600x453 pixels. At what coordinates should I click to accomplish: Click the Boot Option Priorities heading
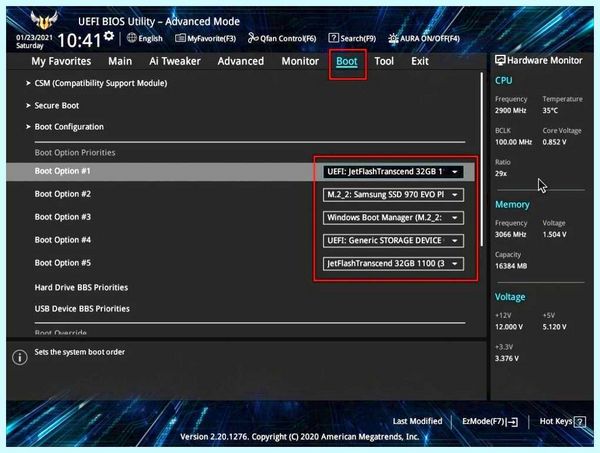[75, 152]
